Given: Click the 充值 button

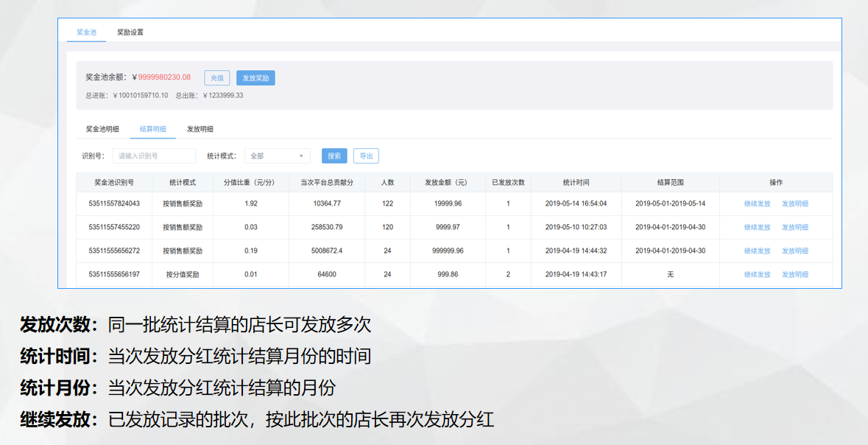Looking at the screenshot, I should point(216,77).
